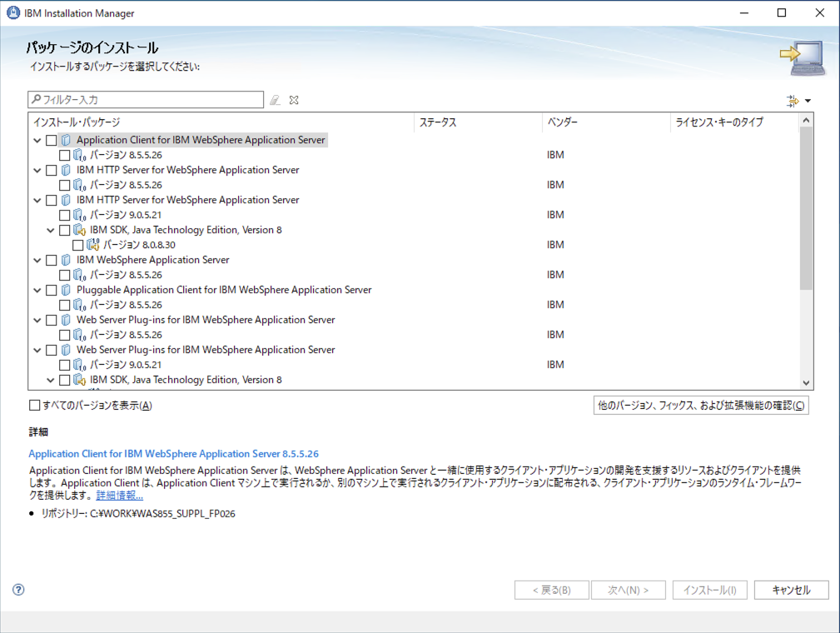Viewport: 840px width, 633px height.
Task: Click the Application Client for IBM WebSphere package icon
Action: [x=66, y=140]
